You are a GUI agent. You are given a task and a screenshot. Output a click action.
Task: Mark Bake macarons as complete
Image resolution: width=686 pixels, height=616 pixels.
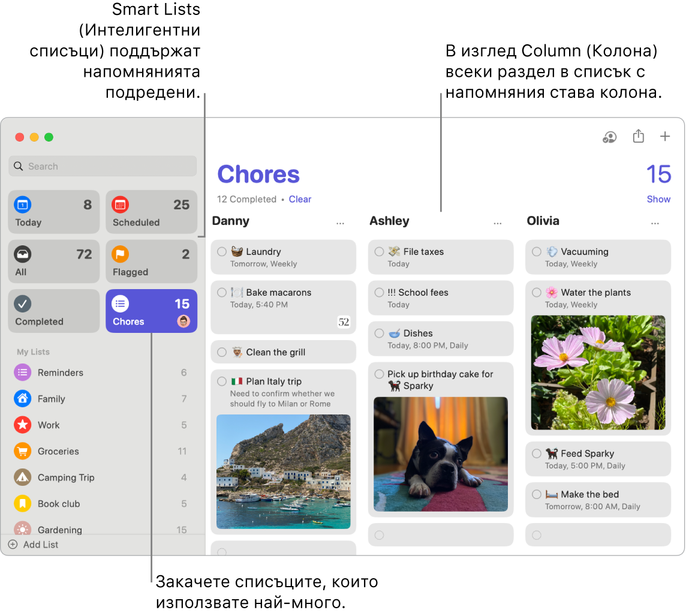[x=222, y=292]
